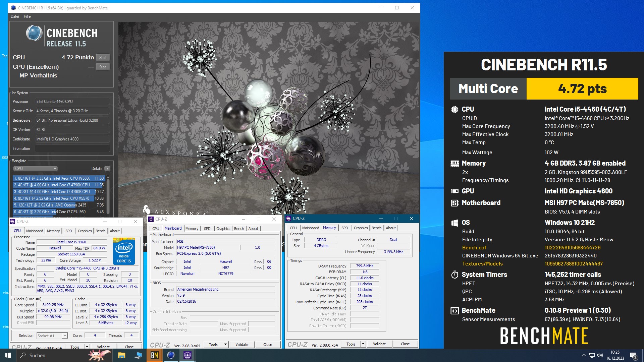Click the left CPU-Z title bar icon
This screenshot has height=362, width=644.
pyautogui.click(x=12, y=222)
